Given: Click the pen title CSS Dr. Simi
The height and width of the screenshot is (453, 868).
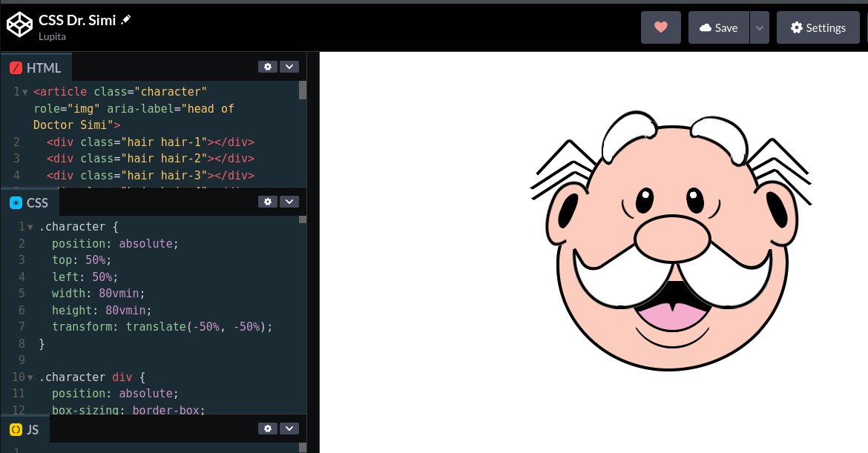Looking at the screenshot, I should [77, 20].
